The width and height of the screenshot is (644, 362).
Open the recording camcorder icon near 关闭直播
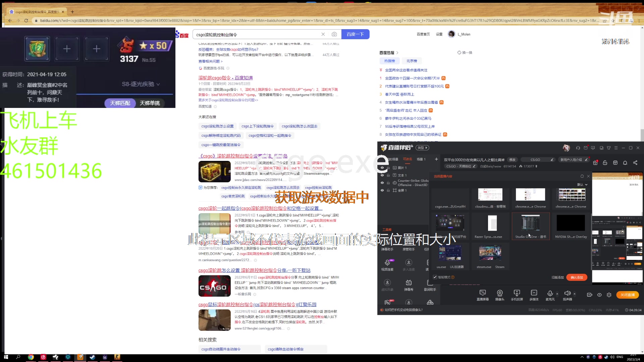589,295
